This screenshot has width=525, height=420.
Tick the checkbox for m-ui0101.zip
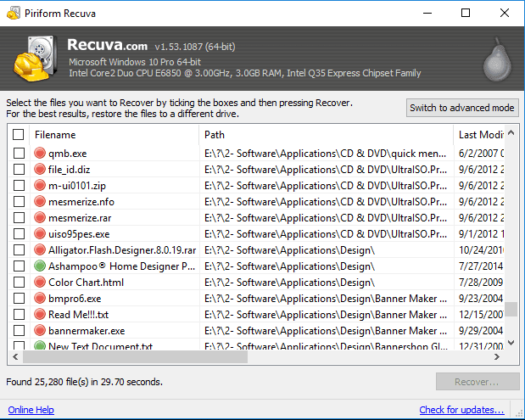[19, 186]
